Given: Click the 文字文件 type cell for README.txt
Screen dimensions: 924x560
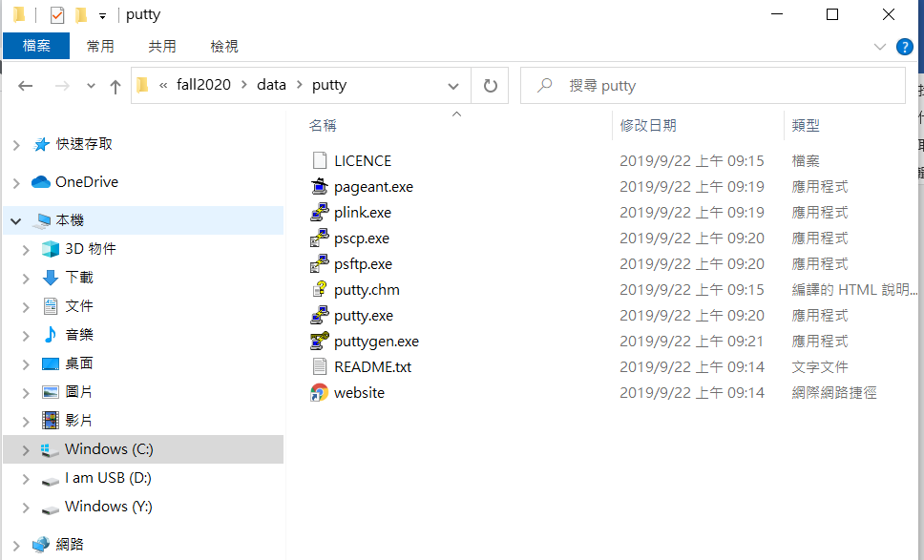Looking at the screenshot, I should [x=820, y=367].
